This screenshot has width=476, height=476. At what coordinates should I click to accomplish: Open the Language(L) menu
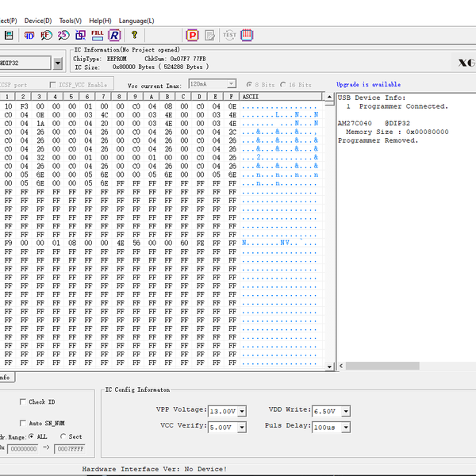[x=136, y=20]
